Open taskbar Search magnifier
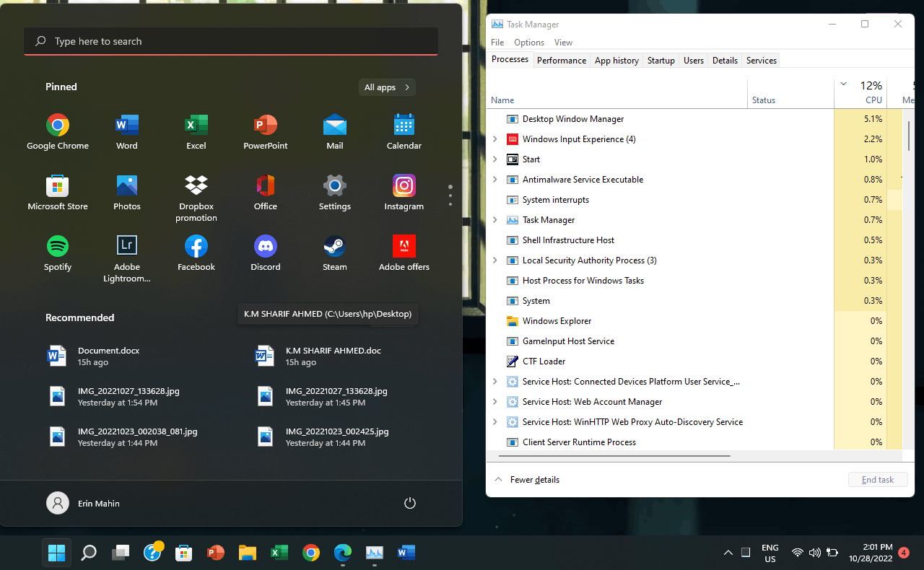The image size is (924, 570). tap(89, 553)
